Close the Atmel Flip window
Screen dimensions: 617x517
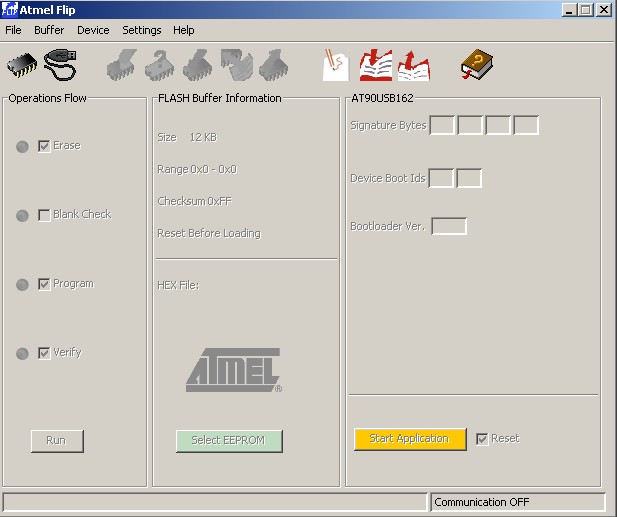604,10
